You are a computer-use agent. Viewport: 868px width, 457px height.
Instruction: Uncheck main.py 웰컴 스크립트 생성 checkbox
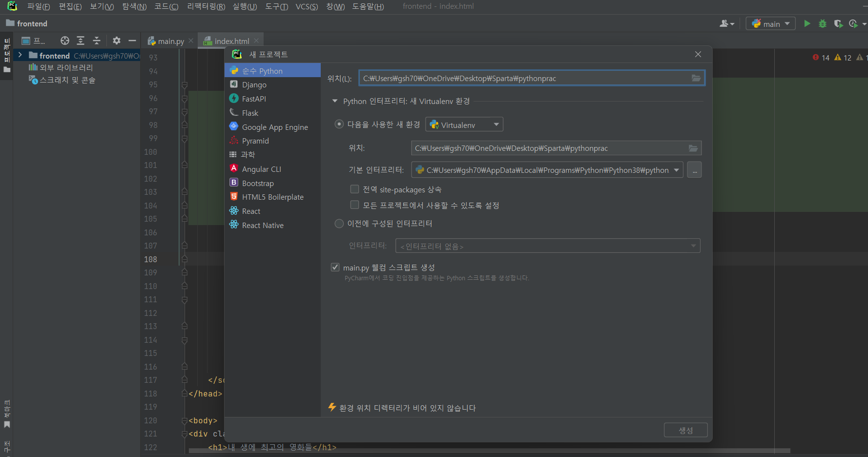tap(335, 267)
